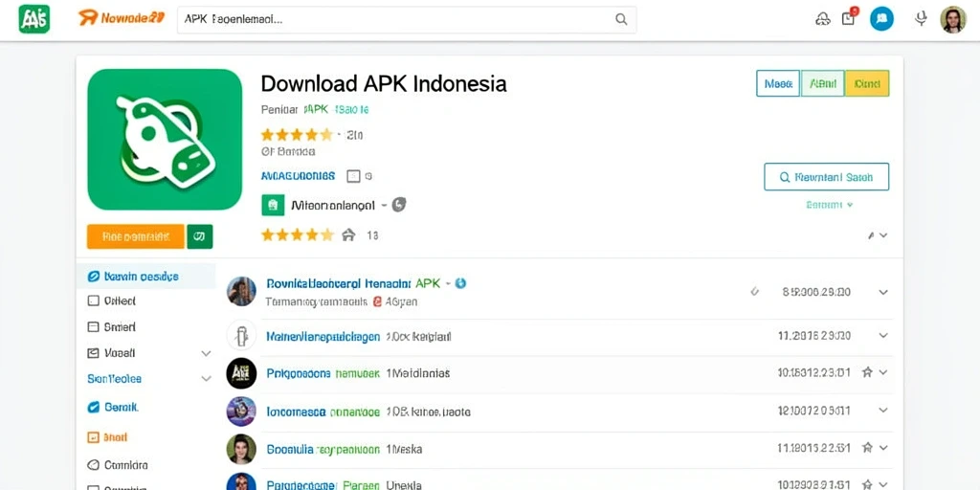Open first list row avatar thumbnail
This screenshot has width=980, height=490.
[x=241, y=291]
